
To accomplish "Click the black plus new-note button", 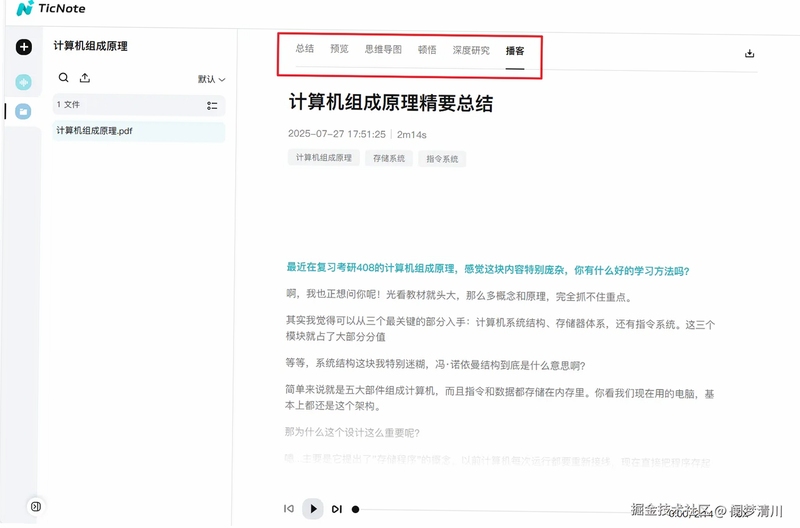I will [23, 47].
